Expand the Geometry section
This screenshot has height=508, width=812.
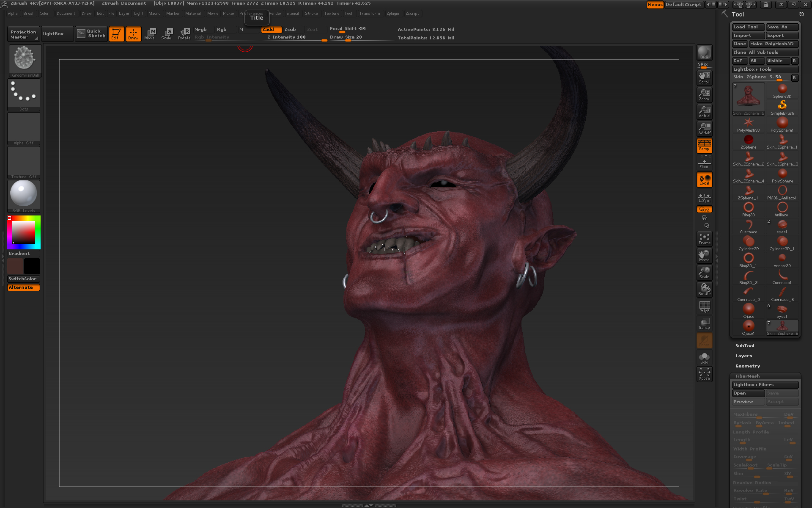click(x=747, y=366)
